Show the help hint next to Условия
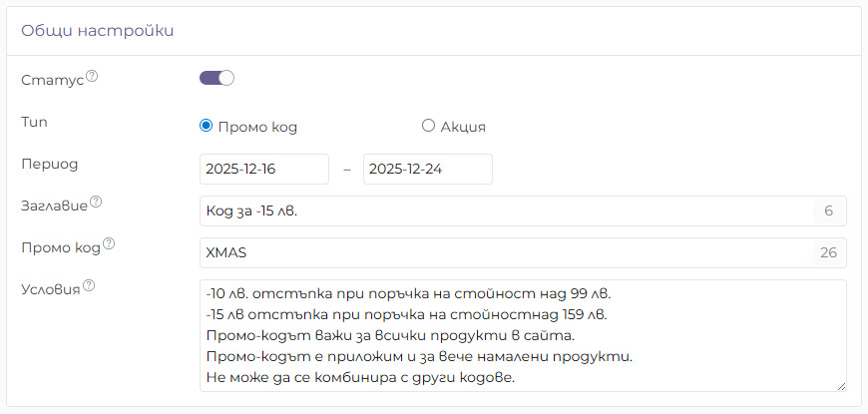868x414 pixels. 89,286
